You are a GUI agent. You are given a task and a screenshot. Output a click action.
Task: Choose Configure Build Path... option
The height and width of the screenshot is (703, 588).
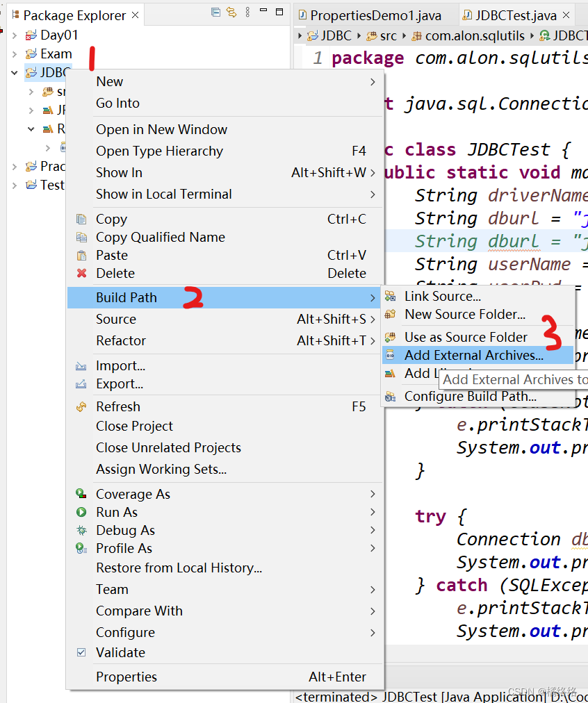[x=477, y=397]
